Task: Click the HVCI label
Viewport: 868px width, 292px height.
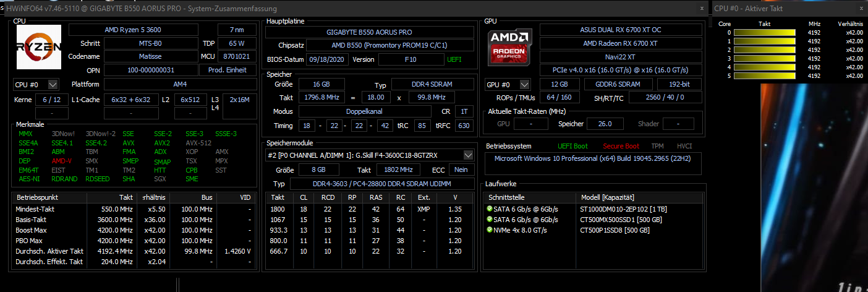Action: [x=684, y=146]
